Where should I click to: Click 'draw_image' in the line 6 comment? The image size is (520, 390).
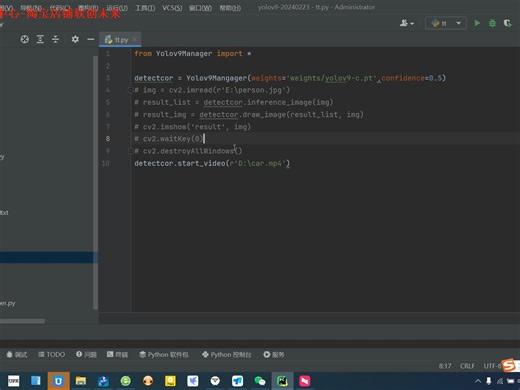click(264, 115)
